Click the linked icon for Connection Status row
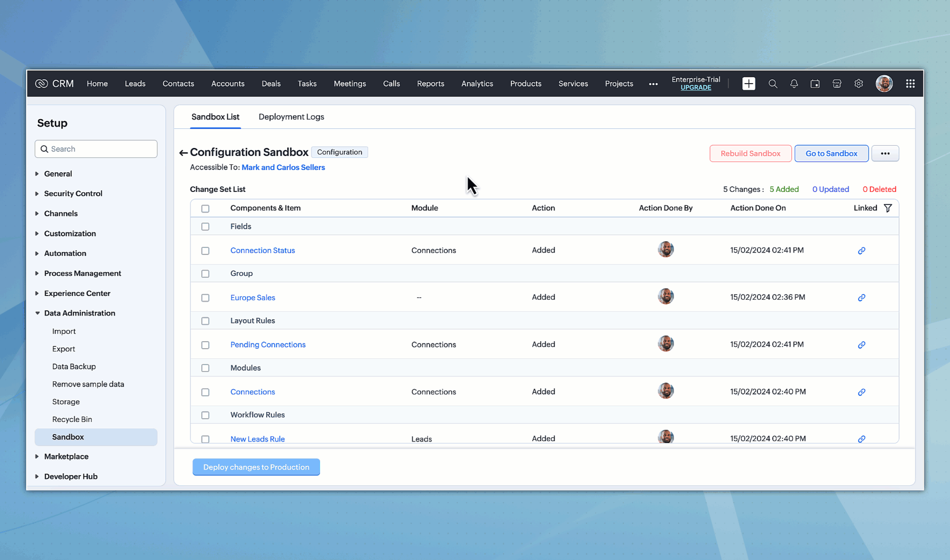Viewport: 950px width, 560px height. 861,251
